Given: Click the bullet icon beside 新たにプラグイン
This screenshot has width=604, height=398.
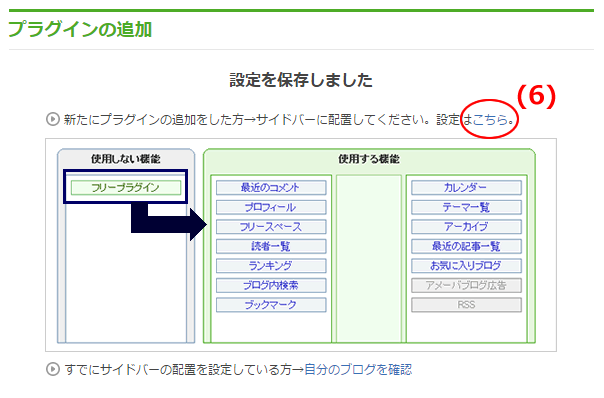Looking at the screenshot, I should pyautogui.click(x=53, y=119).
